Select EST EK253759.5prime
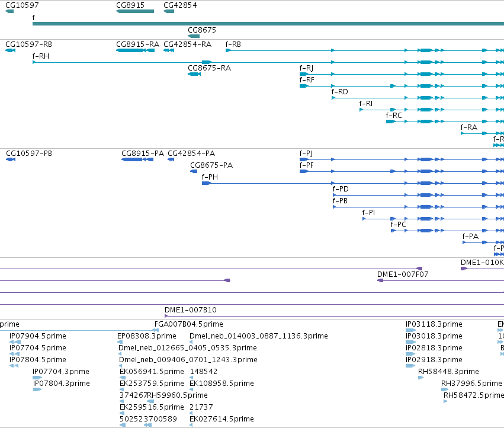 click(152, 384)
